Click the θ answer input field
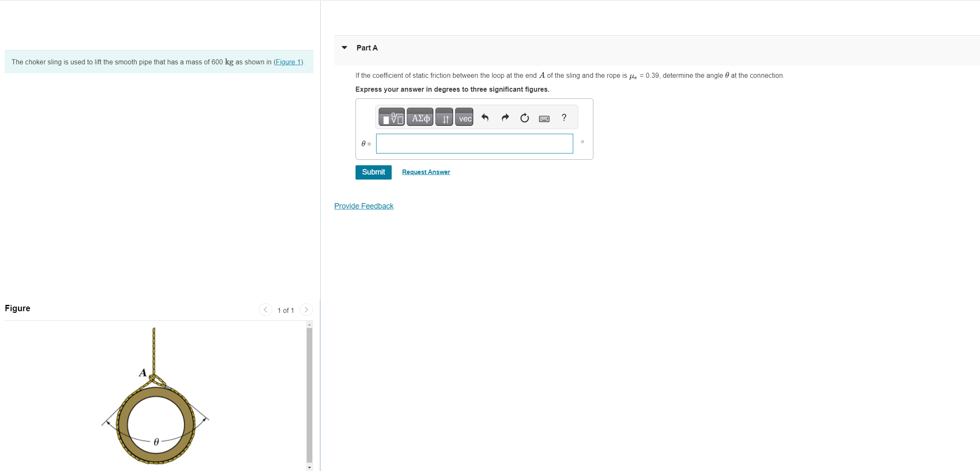This screenshot has height=471, width=980. [x=474, y=144]
